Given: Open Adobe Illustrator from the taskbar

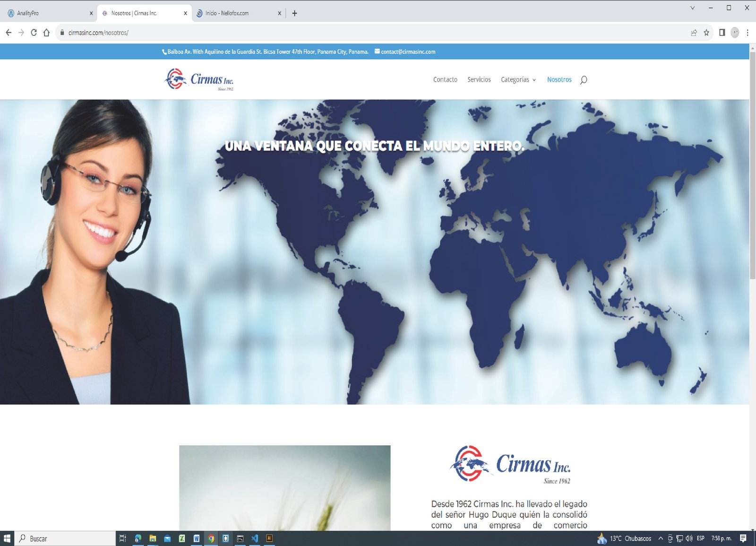Looking at the screenshot, I should click(269, 538).
